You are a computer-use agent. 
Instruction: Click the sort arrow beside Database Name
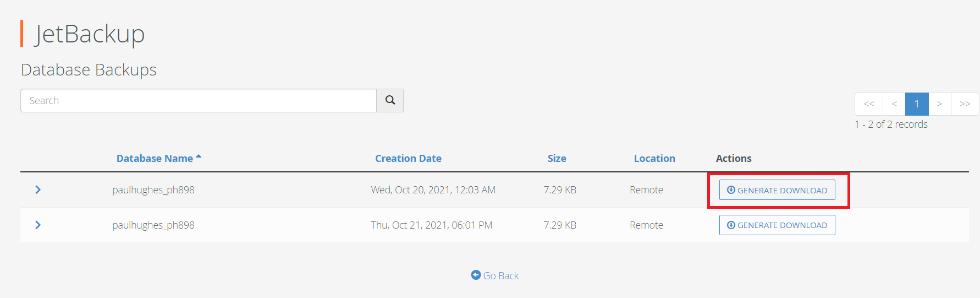click(x=199, y=157)
